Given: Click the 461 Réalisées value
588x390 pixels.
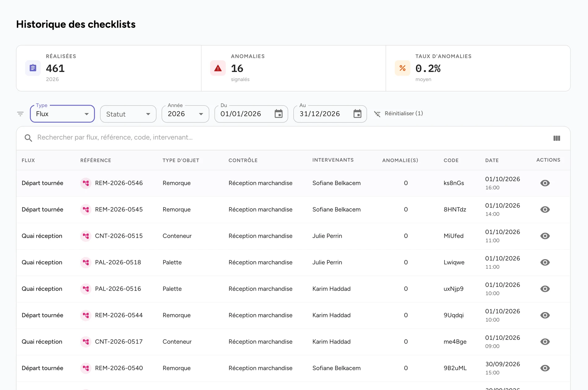Looking at the screenshot, I should point(55,68).
